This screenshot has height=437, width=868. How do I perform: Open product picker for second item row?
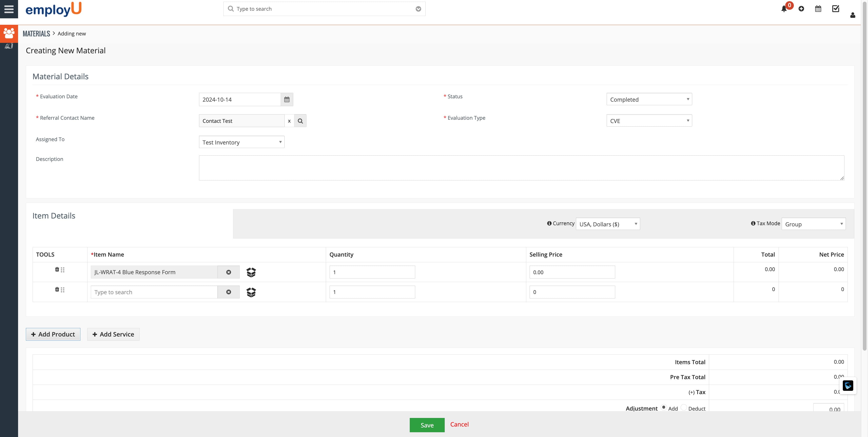tap(251, 292)
